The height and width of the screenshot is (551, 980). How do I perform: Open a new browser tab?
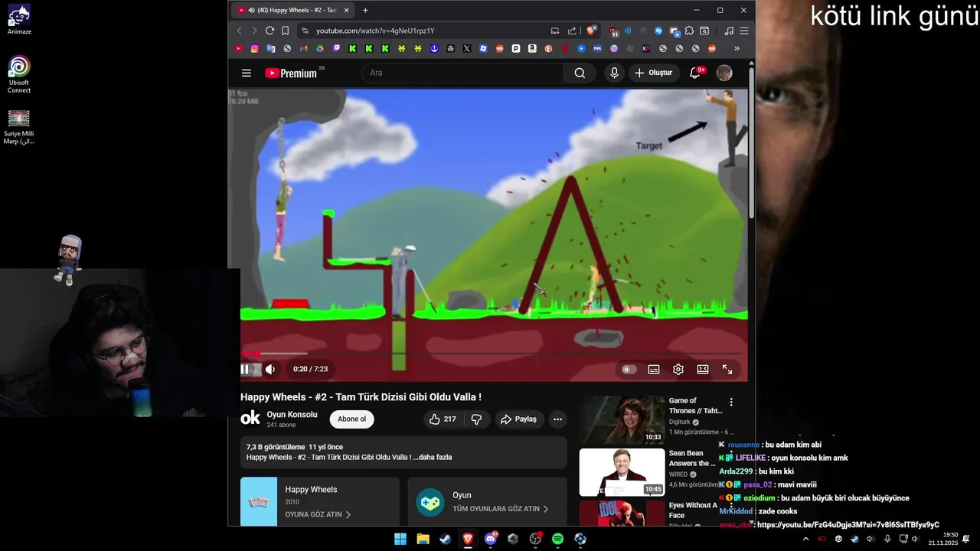(365, 10)
